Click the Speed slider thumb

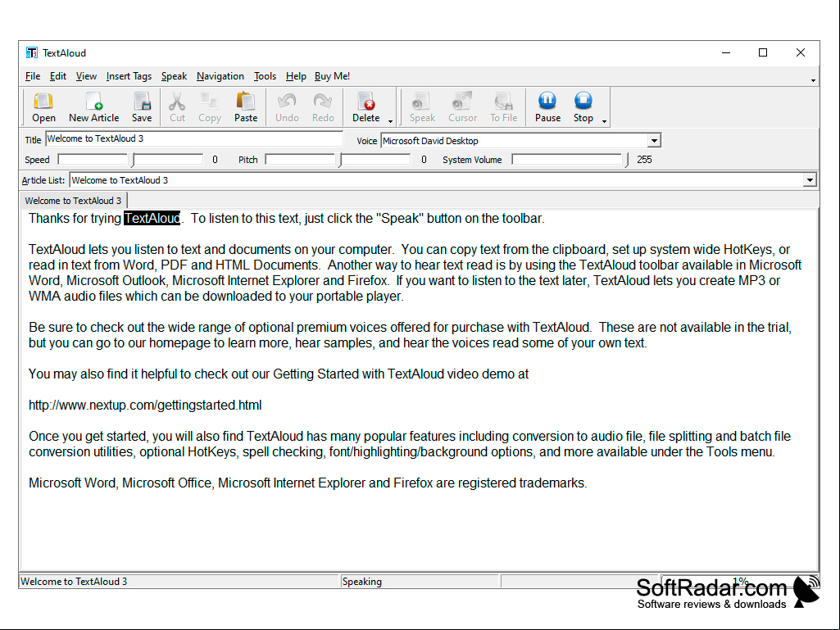[x=133, y=160]
